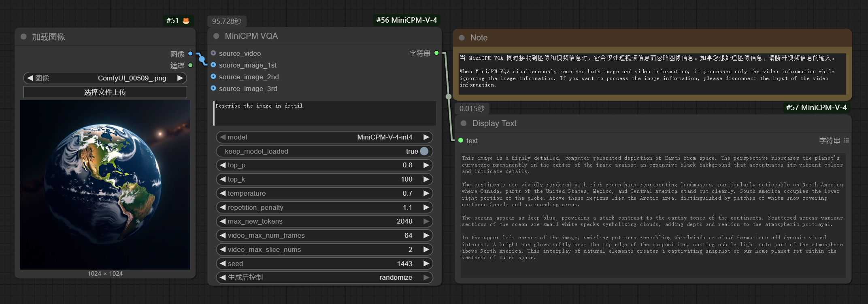The height and width of the screenshot is (304, 868).
Task: Decrease video_max_slice_nums value
Action: pos(223,249)
